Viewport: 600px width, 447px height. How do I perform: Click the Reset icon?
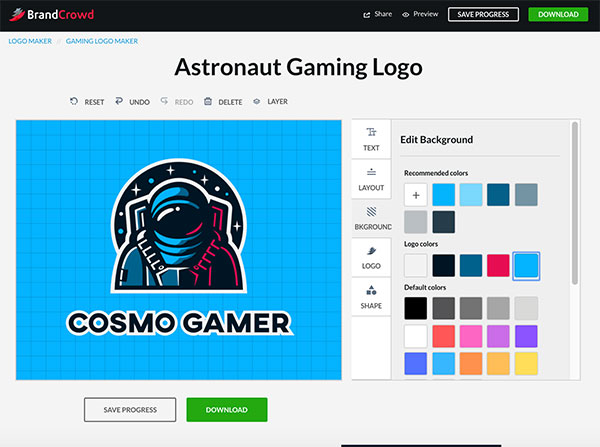point(74,101)
